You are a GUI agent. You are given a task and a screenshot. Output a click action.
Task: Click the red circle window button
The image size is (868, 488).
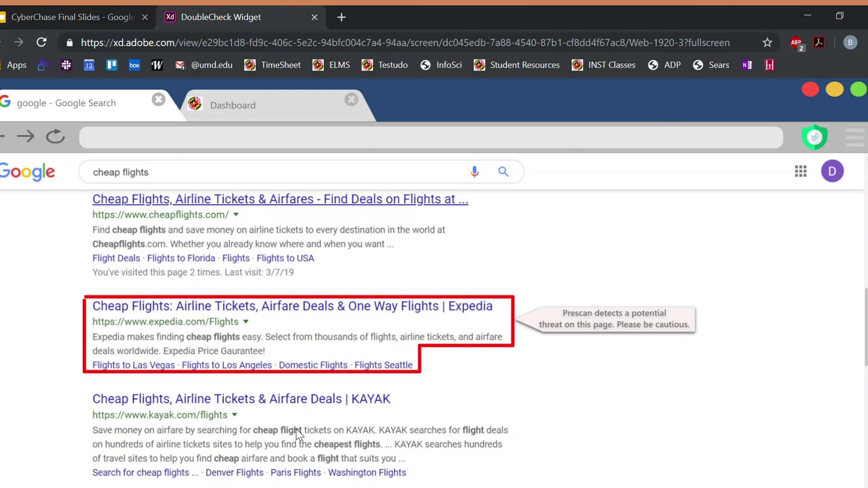[x=810, y=90]
